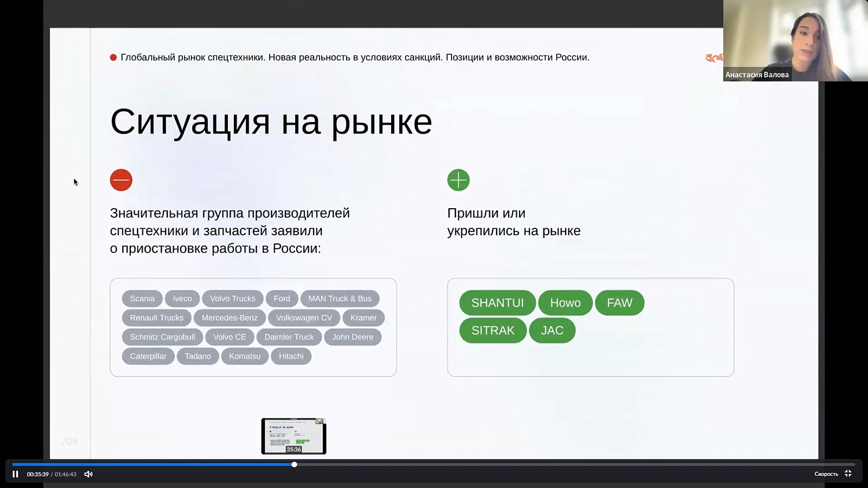
Task: Click the Daimler Truck tag
Action: (289, 337)
